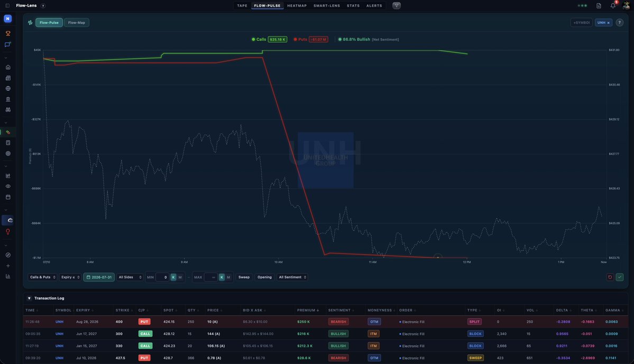This screenshot has height=364, width=634.
Task: Open the trophy icon in sidebar
Action: [x=8, y=33]
